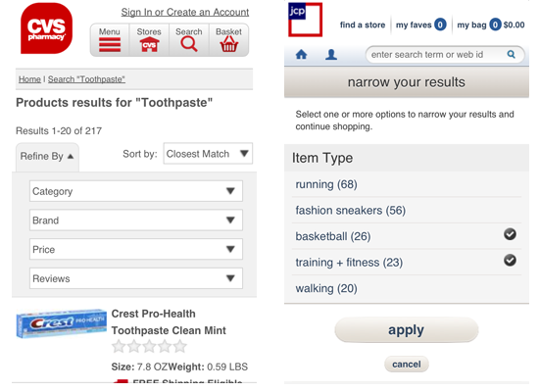This screenshot has height=392, width=539.
Task: Click the jcp search magnifier icon
Action: [512, 54]
